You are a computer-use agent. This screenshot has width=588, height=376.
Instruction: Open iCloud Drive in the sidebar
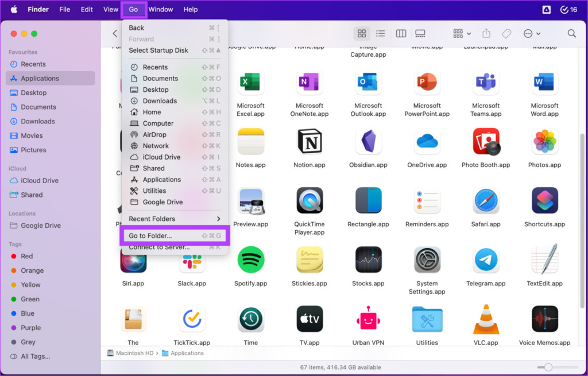pos(51,180)
